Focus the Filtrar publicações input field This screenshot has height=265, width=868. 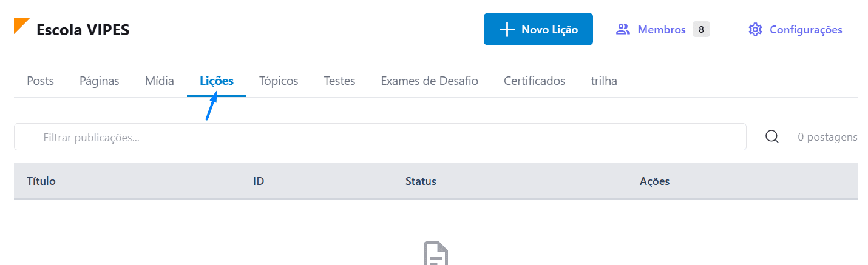[380, 137]
